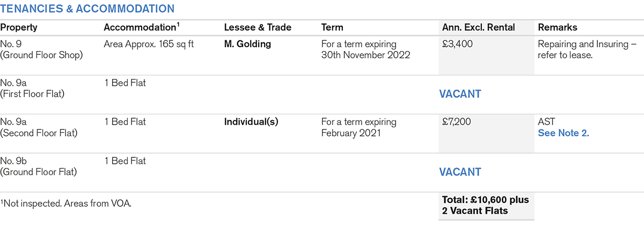This screenshot has height=225, width=644.
Task: Select the term expiring 30th November 2022
Action: coord(365,49)
